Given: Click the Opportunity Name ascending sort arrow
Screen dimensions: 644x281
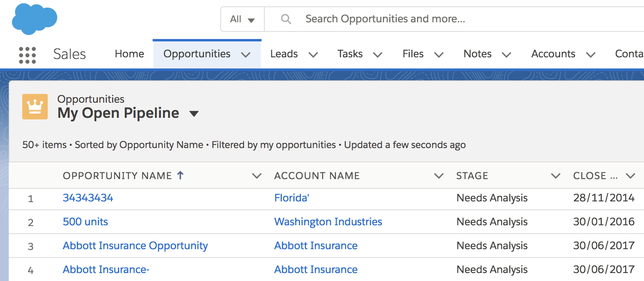Looking at the screenshot, I should [x=180, y=175].
